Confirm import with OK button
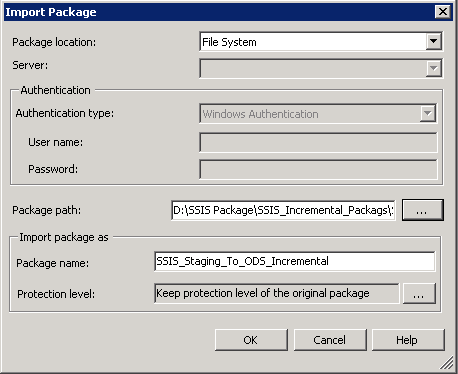The width and height of the screenshot is (458, 374). tap(251, 340)
